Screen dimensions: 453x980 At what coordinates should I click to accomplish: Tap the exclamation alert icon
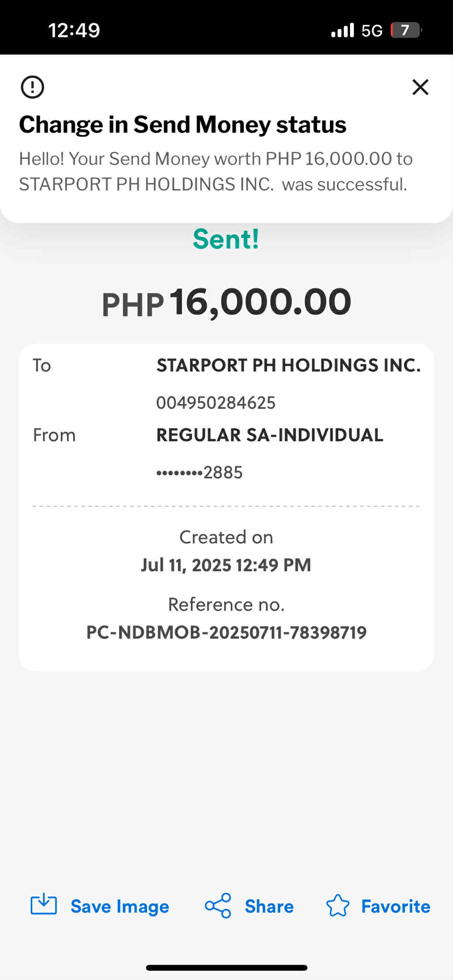click(x=33, y=87)
